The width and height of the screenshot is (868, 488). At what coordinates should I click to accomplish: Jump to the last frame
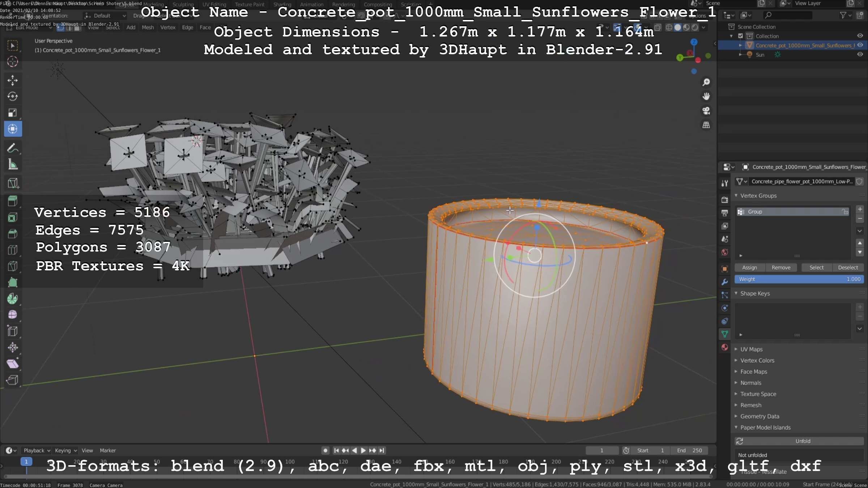382,450
